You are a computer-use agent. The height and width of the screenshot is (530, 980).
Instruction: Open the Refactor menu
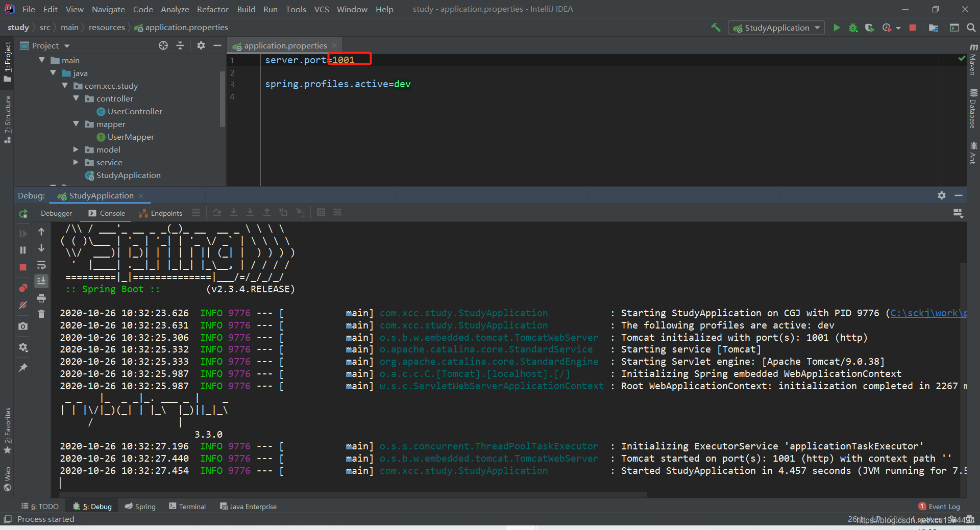click(x=212, y=9)
